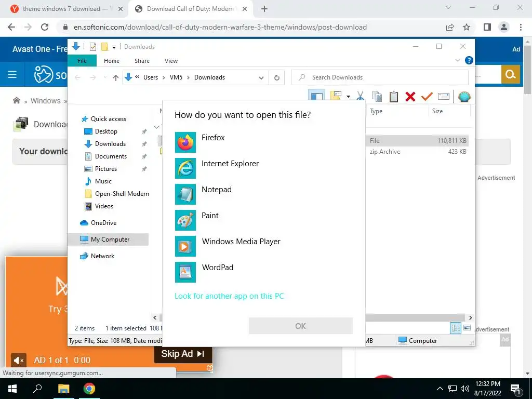
Task: Reload the Chrome page
Action: [45, 27]
